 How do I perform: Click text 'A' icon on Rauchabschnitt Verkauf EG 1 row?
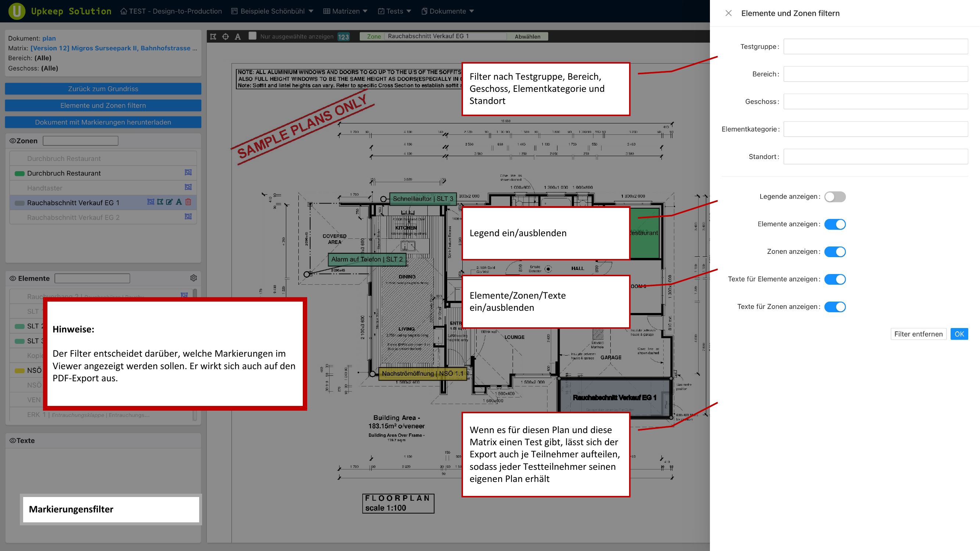(x=179, y=202)
